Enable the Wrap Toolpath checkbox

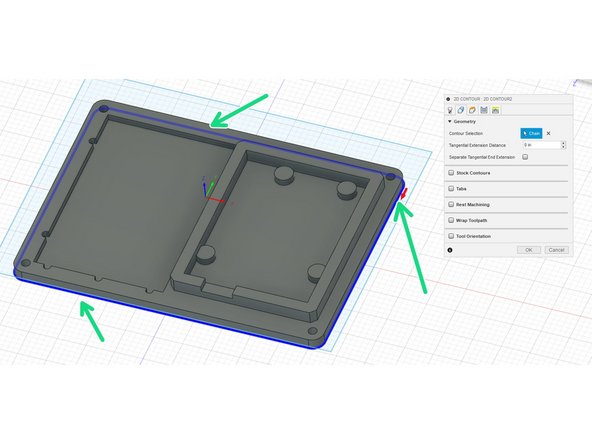451,220
